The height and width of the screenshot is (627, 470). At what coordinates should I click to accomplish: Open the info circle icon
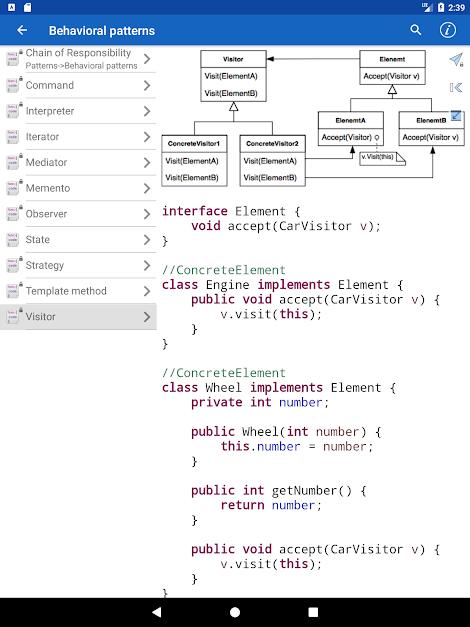(448, 30)
